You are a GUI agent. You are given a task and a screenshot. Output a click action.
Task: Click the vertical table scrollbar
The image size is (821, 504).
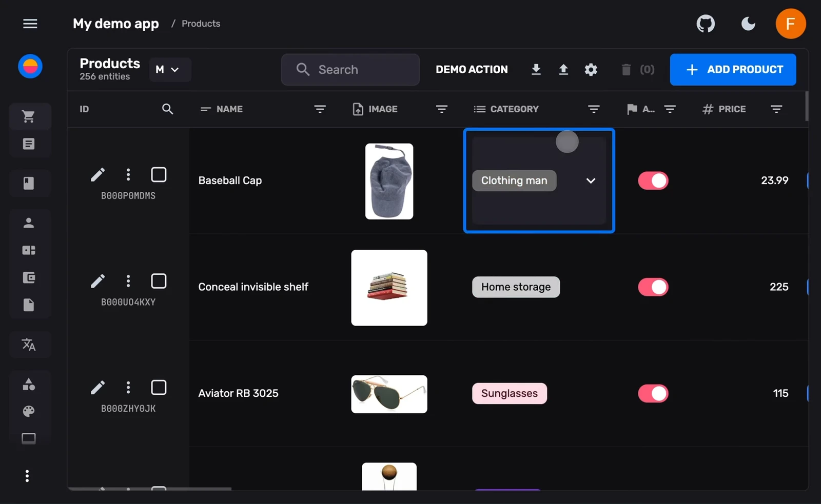(807, 106)
